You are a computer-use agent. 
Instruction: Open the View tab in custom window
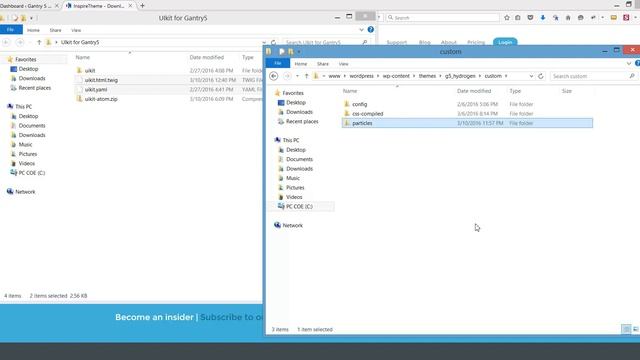pyautogui.click(x=344, y=64)
